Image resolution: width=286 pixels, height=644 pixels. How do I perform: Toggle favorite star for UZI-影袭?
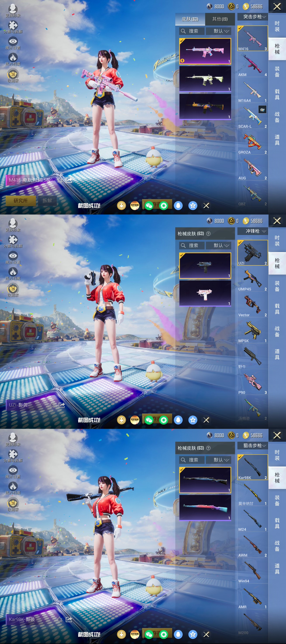[x=52, y=405]
